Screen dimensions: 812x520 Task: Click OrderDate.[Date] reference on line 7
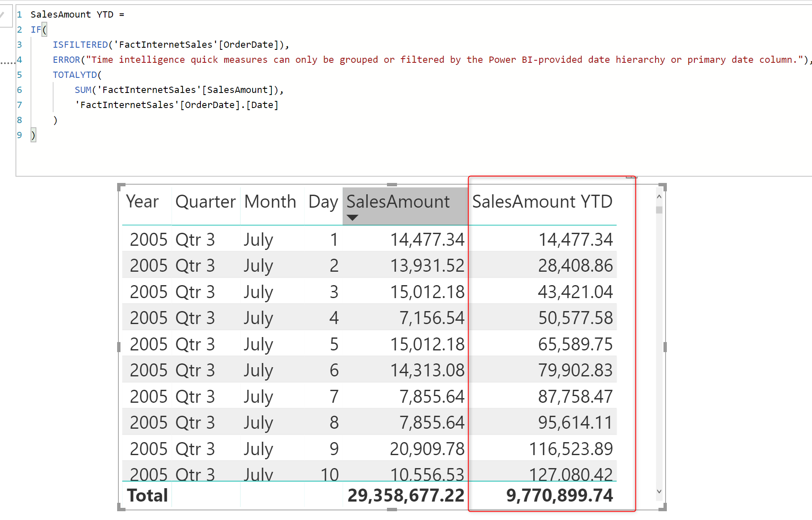click(x=177, y=105)
